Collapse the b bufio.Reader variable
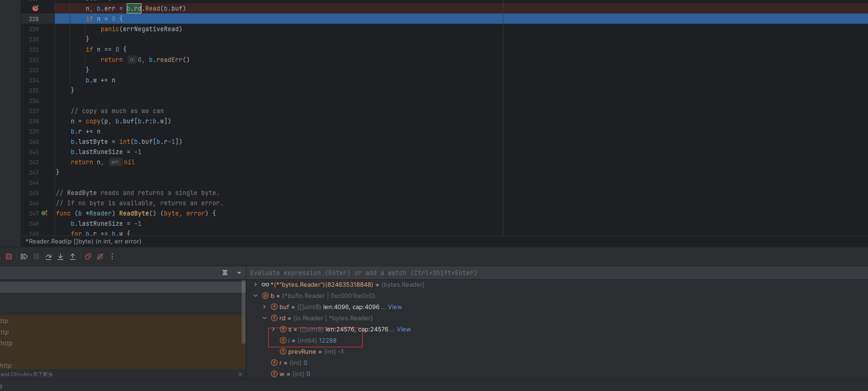 [x=256, y=296]
